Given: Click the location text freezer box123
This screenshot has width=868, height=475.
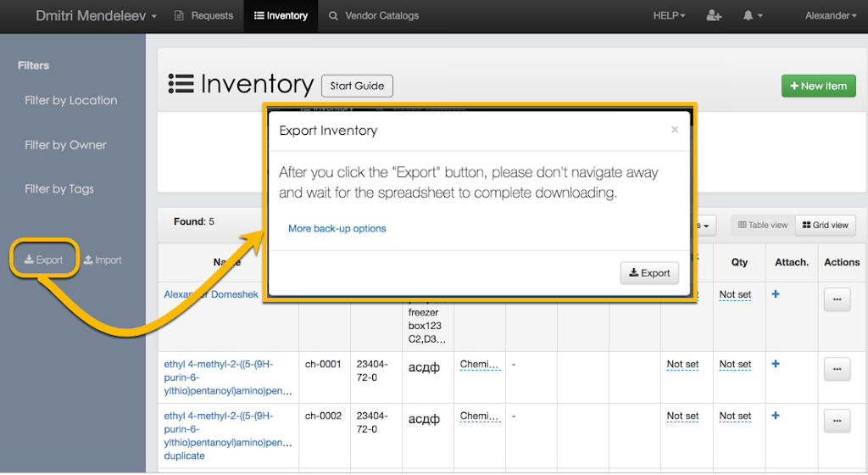Looking at the screenshot, I should point(426,319).
